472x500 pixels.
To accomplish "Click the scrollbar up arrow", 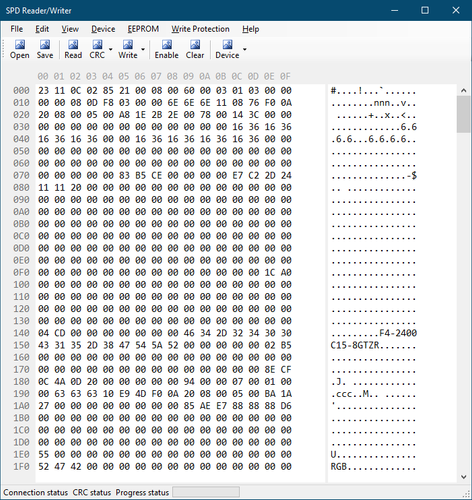I will [463, 90].
